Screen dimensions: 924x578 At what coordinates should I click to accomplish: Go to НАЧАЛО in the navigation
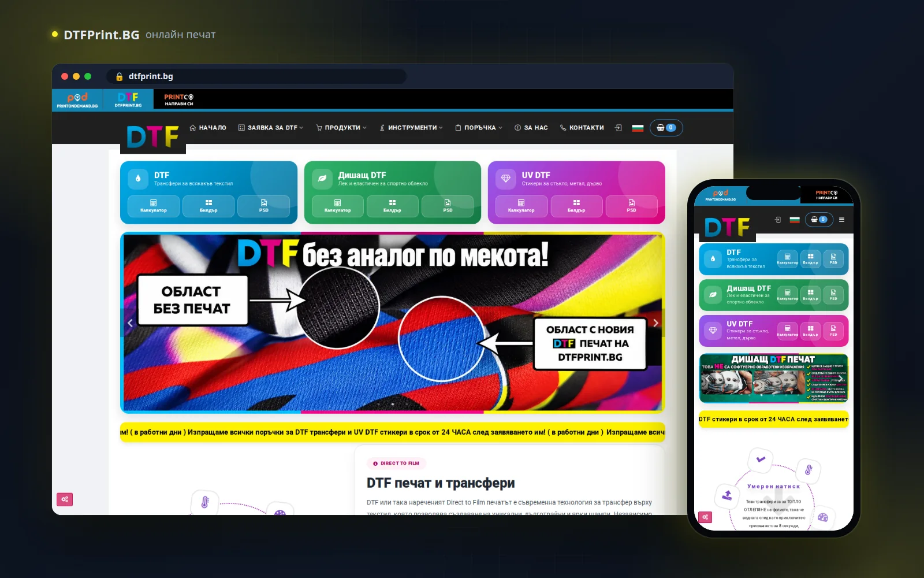coord(208,128)
